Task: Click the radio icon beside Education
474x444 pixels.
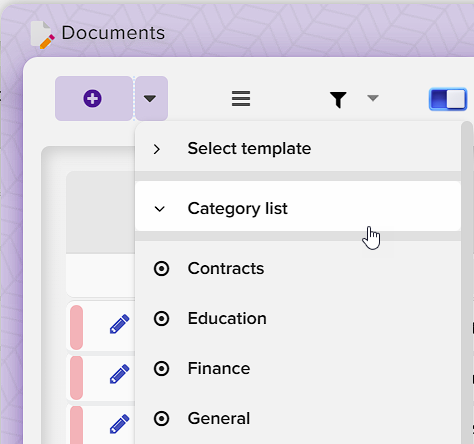Action: (x=161, y=319)
